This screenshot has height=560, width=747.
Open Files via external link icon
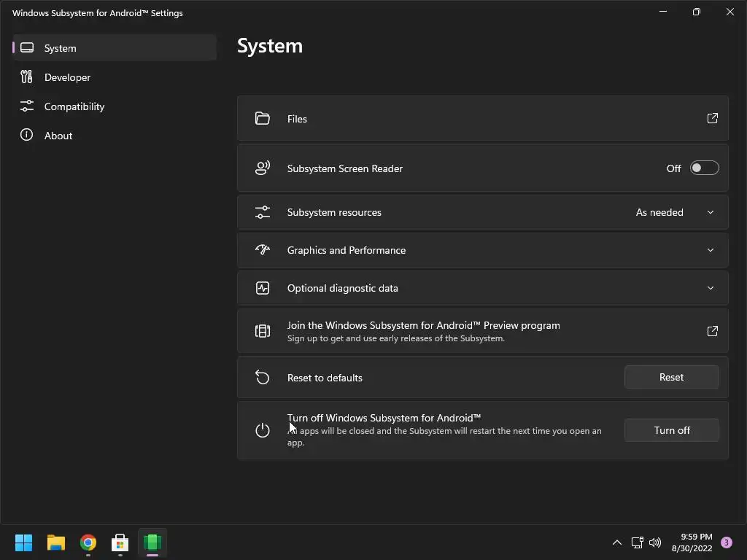(x=712, y=118)
